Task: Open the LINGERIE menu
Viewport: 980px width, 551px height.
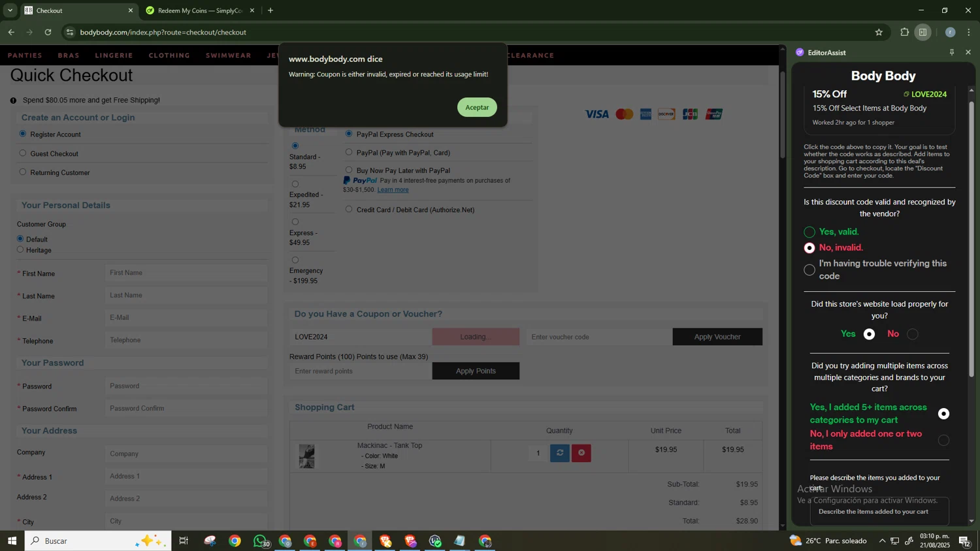Action: (114, 55)
